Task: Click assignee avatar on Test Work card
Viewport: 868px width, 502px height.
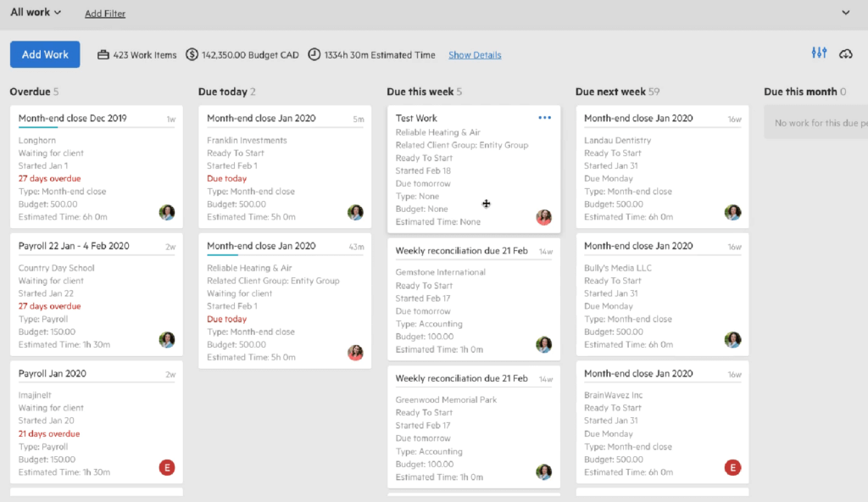Action: pos(543,217)
